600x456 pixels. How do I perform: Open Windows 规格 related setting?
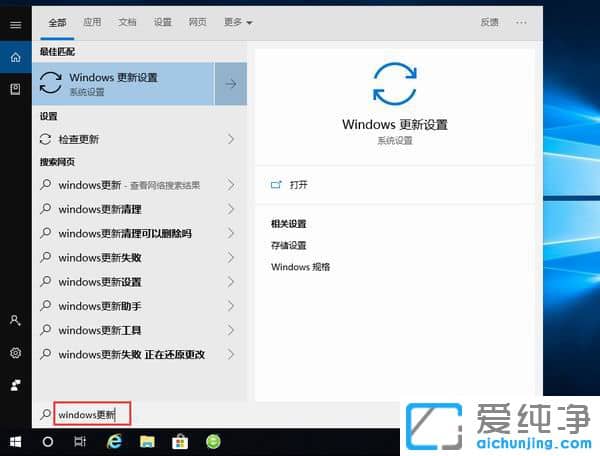(301, 267)
